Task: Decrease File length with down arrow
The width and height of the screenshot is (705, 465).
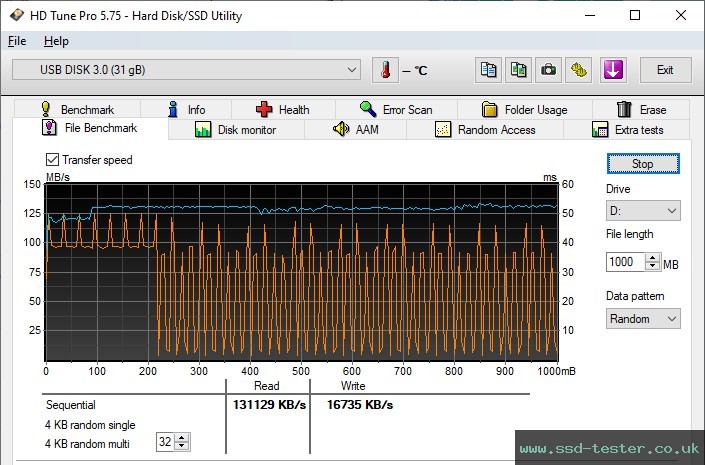Action: click(652, 266)
